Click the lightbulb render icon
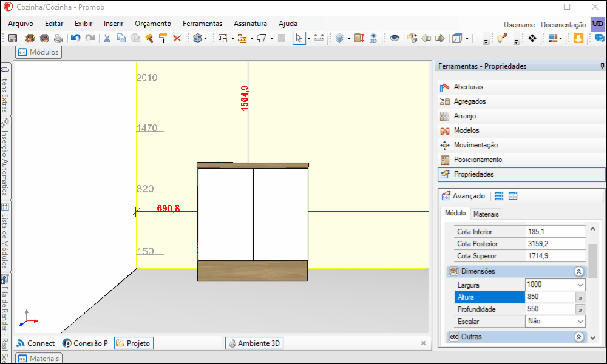Screen dimensions: 607x364 (x=502, y=38)
